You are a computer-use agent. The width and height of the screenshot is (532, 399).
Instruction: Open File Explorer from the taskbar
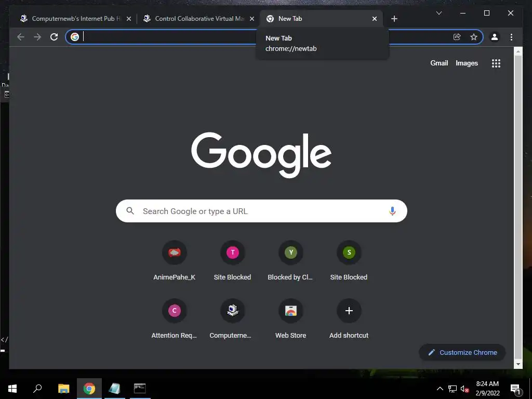coord(63,389)
